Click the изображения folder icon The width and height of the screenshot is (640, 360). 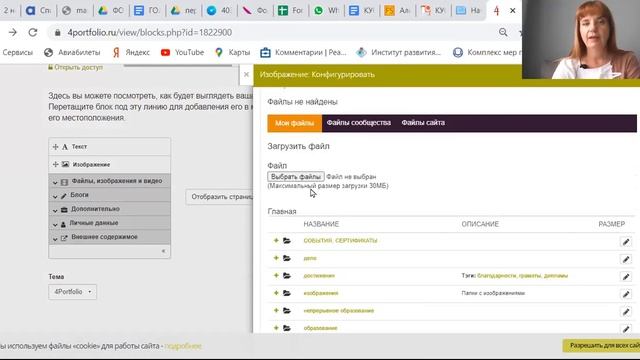click(287, 293)
